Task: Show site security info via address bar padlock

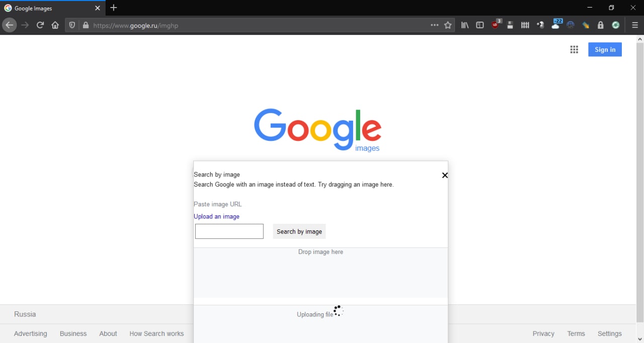Action: point(86,25)
